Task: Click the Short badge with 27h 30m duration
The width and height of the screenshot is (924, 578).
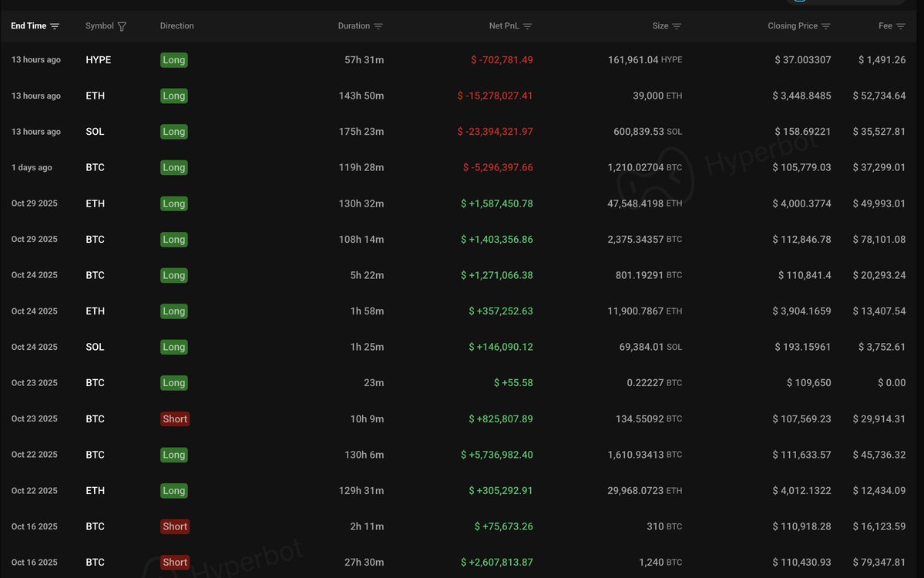Action: (x=175, y=563)
